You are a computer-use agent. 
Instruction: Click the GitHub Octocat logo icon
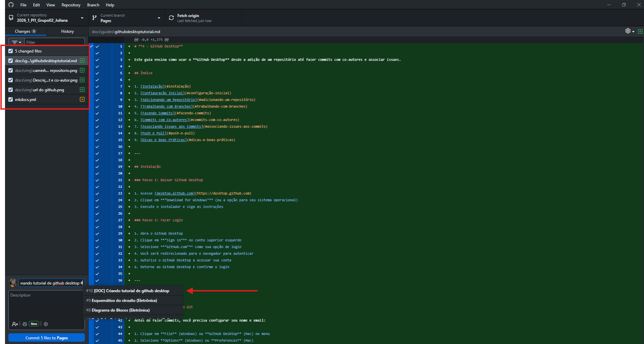coord(11,5)
